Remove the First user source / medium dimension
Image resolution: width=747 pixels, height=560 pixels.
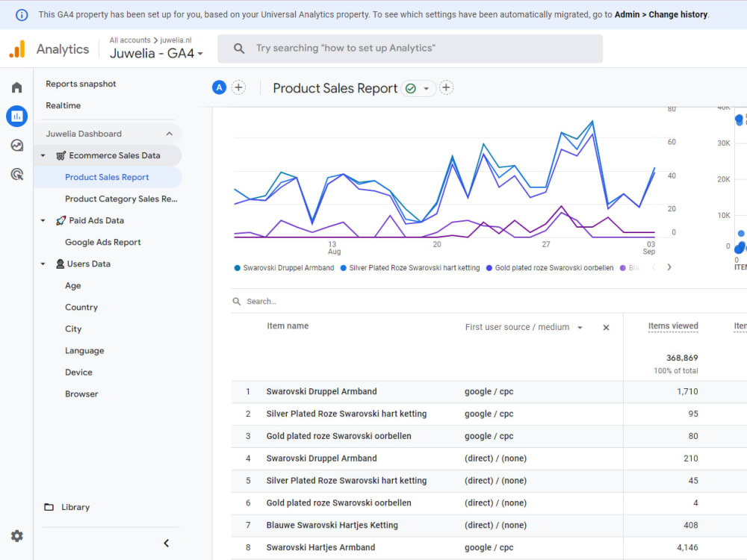pos(606,327)
